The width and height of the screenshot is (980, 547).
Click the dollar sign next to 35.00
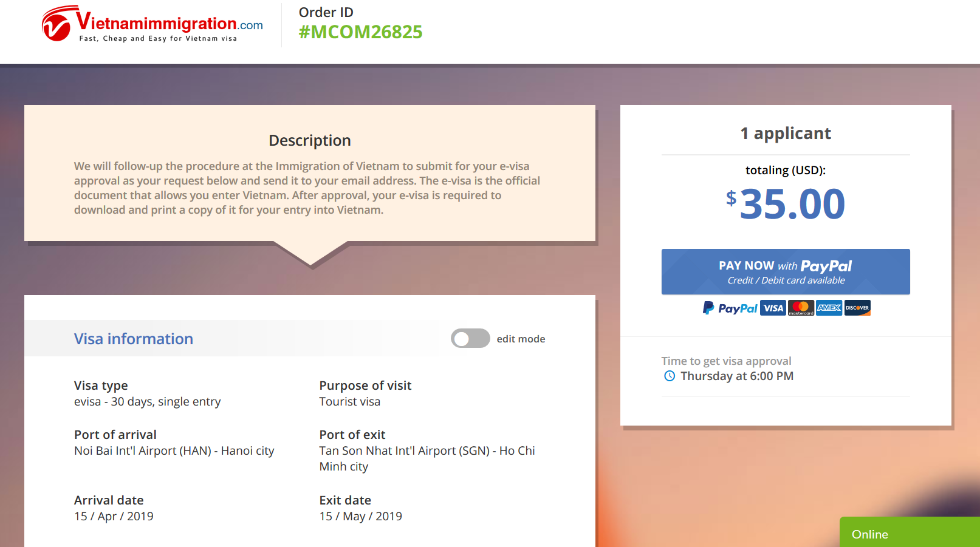[731, 198]
